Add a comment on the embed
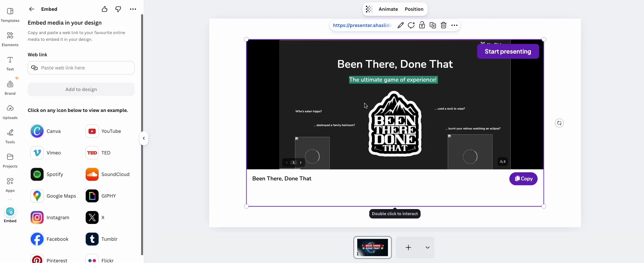This screenshot has height=263, width=644. pyautogui.click(x=411, y=25)
